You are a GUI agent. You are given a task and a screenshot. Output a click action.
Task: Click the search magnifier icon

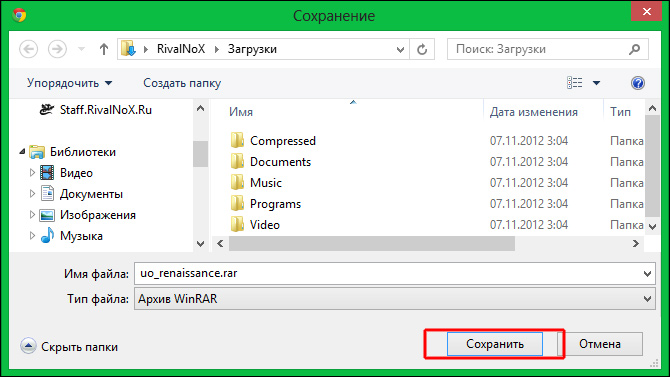(x=635, y=49)
